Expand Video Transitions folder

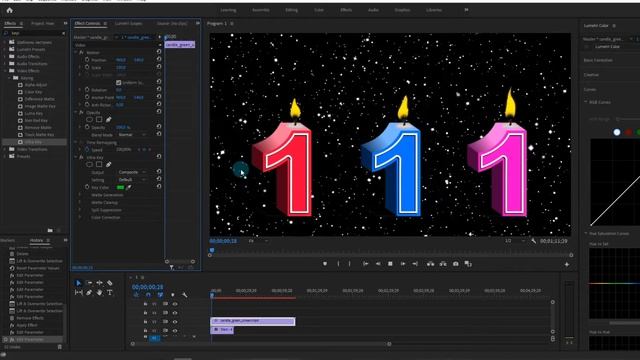coord(5,149)
